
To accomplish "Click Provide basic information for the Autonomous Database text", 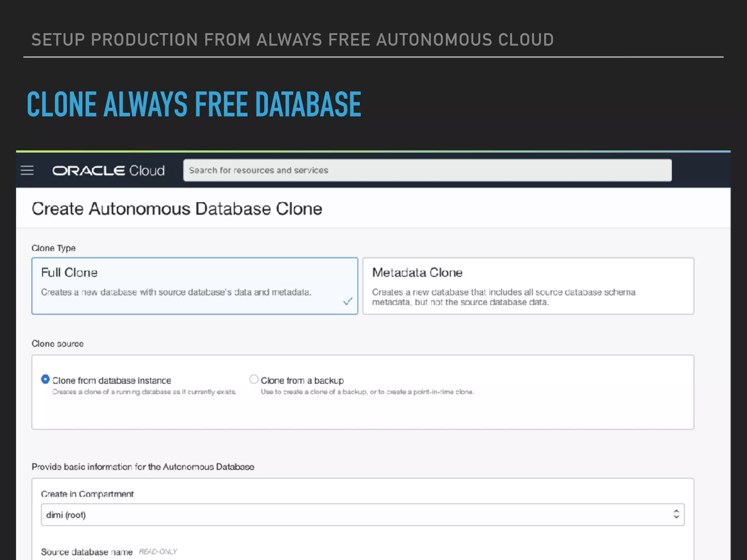I will click(x=143, y=467).
